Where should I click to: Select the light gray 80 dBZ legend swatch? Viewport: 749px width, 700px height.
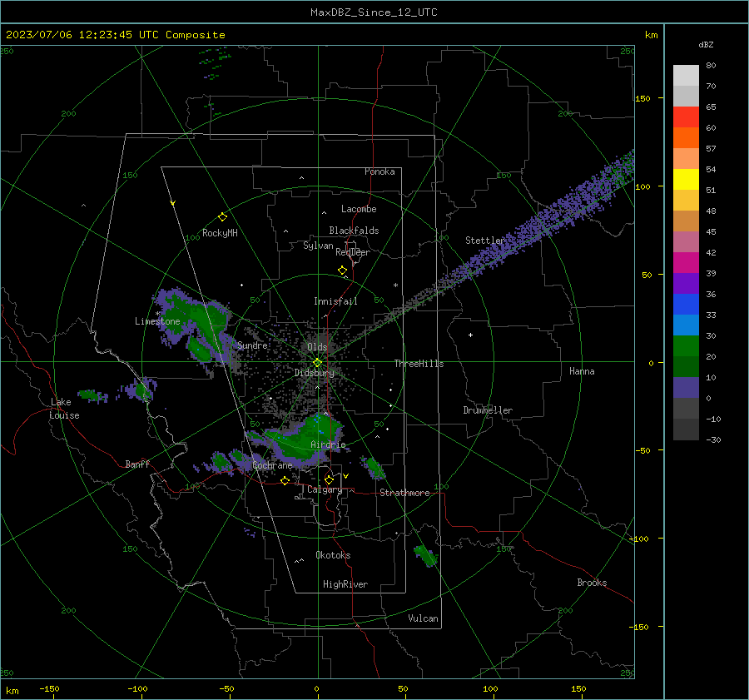click(686, 76)
